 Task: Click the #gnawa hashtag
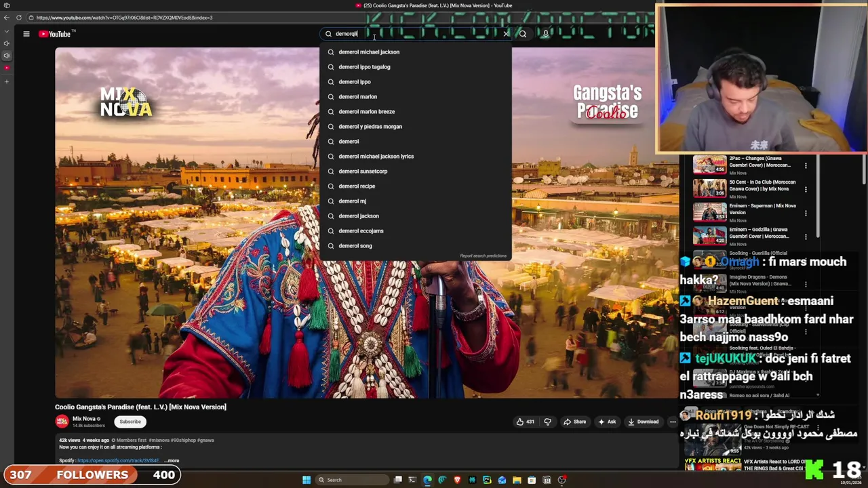coord(205,441)
